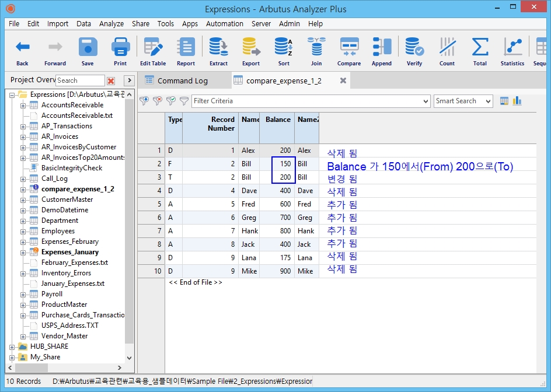Select row number 5 header
Viewport: 551px width, 392px height.
click(x=151, y=204)
